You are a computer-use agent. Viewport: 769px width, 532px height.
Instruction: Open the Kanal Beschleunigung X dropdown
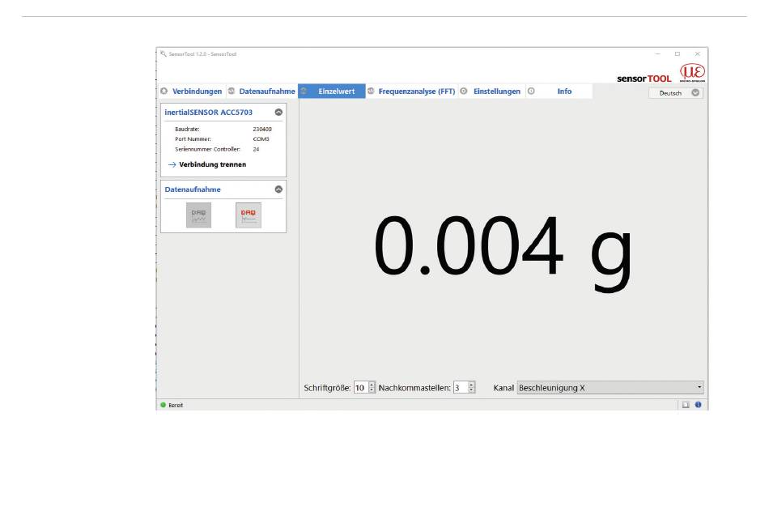pos(610,388)
